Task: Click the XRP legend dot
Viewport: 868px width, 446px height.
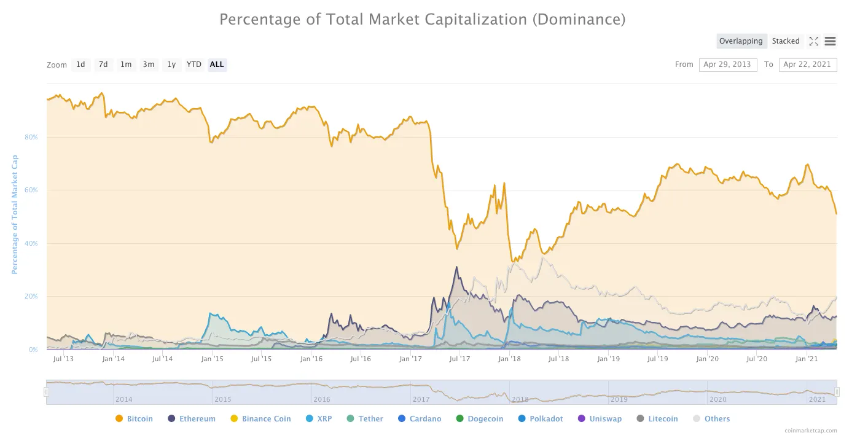Action: pyautogui.click(x=309, y=418)
